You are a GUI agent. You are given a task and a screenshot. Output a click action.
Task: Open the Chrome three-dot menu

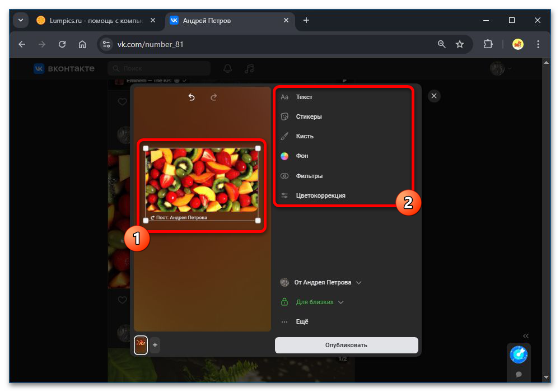pos(538,44)
